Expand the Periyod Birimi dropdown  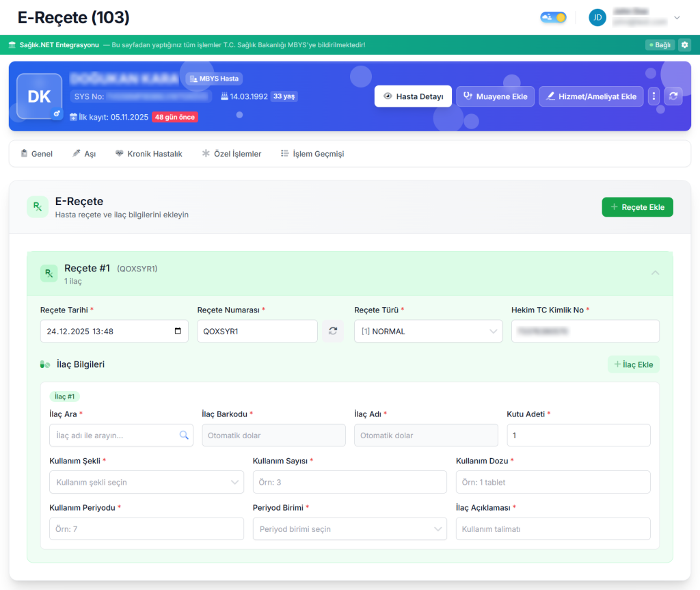(x=349, y=529)
